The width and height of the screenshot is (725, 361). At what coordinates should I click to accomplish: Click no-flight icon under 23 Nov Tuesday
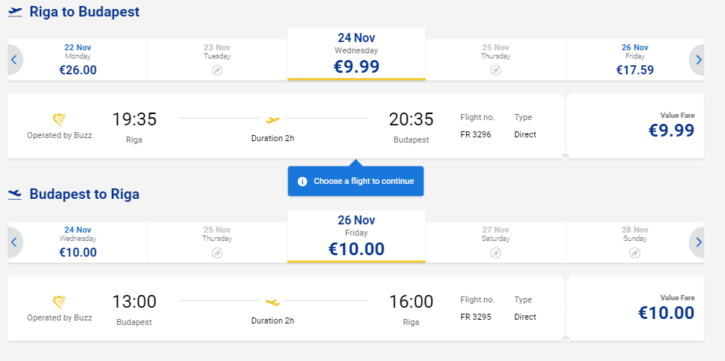pos(217,70)
